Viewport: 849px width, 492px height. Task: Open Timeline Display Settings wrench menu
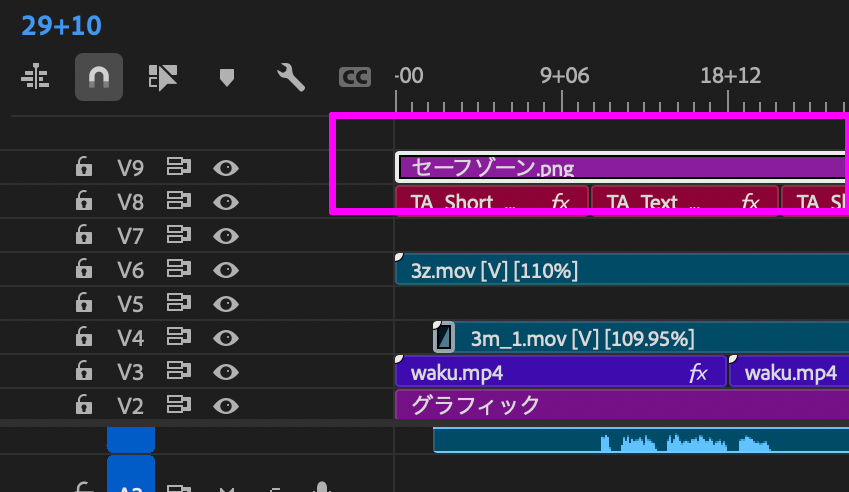[290, 77]
